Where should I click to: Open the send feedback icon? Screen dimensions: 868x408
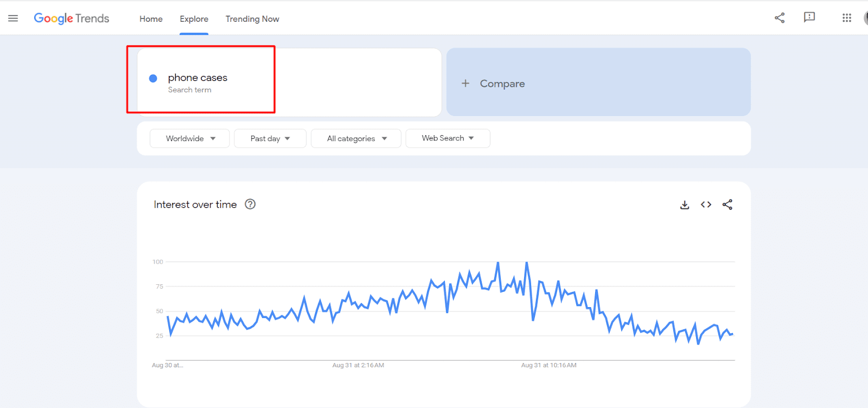pos(809,17)
